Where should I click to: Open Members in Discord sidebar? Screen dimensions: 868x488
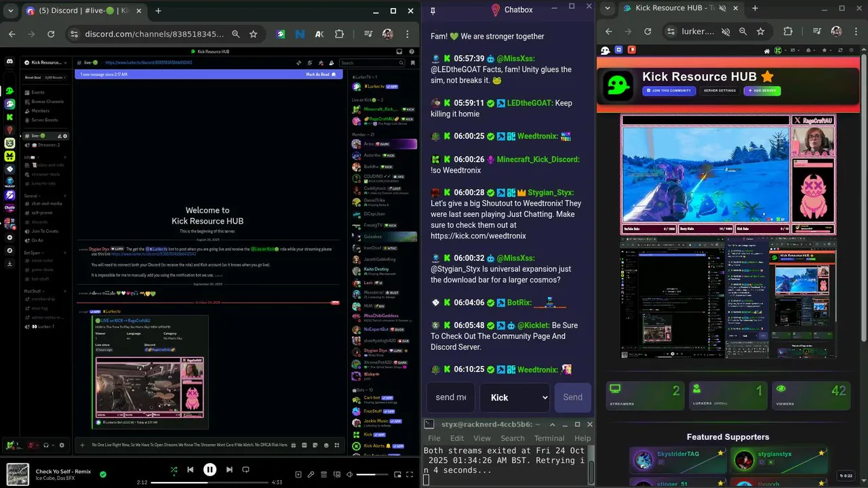[46, 110]
